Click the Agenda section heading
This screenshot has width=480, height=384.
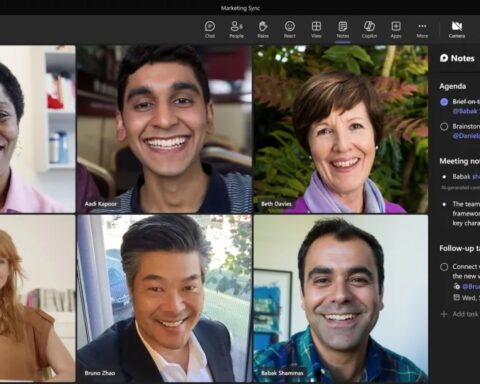coord(452,86)
